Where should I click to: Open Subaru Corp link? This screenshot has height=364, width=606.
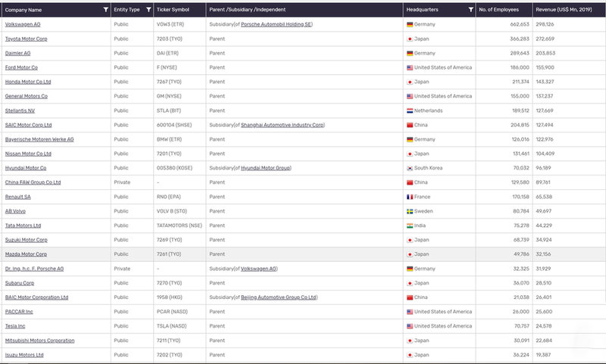click(20, 283)
